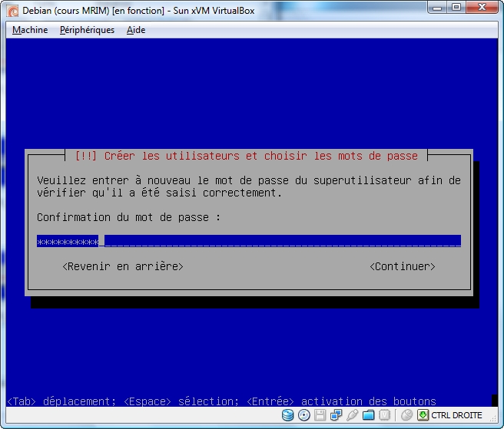Click the floppy disk status icon
Viewport: 504px width, 429px height.
(320, 415)
